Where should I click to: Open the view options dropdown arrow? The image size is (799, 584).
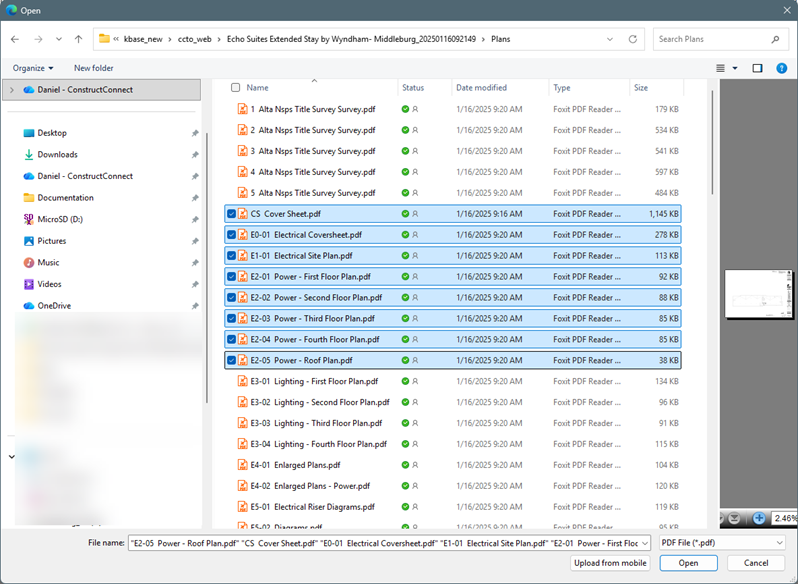[735, 68]
